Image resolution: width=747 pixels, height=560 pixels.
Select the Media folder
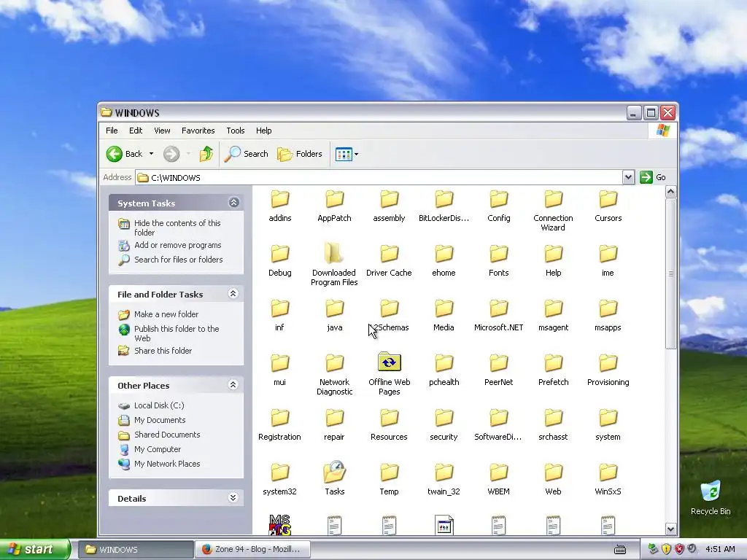[x=444, y=315]
